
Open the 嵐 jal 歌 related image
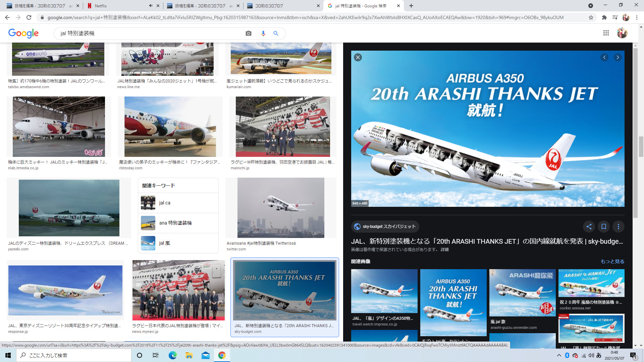tap(523, 293)
